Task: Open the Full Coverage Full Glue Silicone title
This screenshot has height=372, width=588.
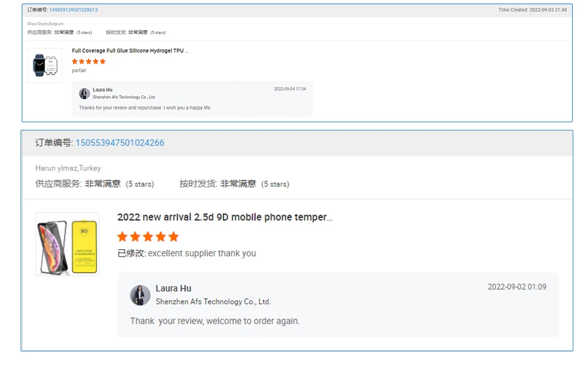Action: coord(130,51)
